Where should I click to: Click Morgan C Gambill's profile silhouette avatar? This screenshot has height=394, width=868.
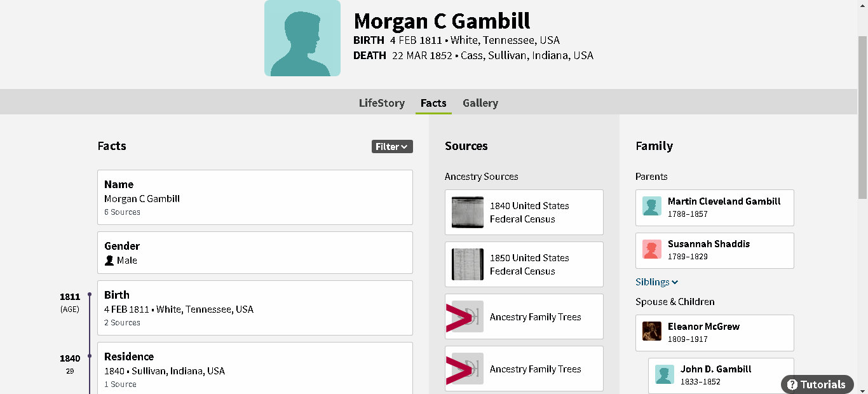302,38
